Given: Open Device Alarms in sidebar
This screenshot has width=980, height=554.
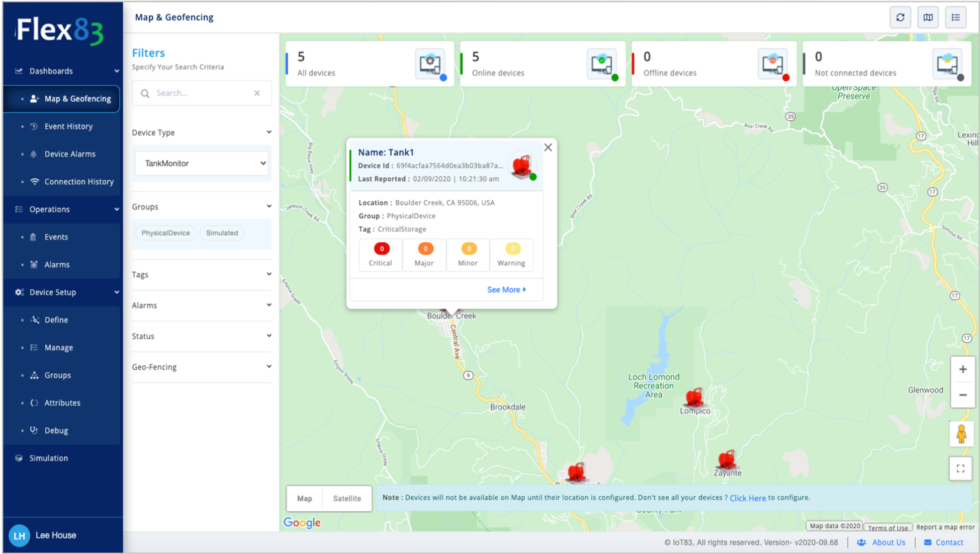Looking at the screenshot, I should click(x=63, y=154).
